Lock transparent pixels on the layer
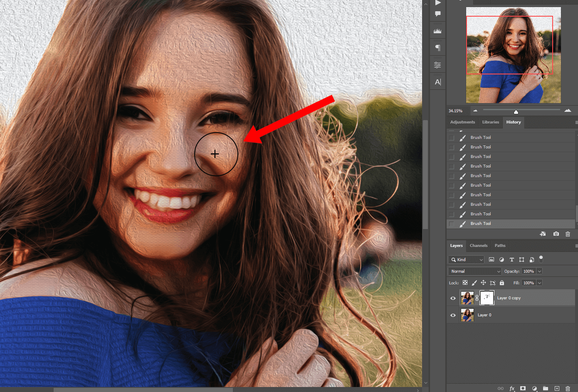 pos(465,282)
